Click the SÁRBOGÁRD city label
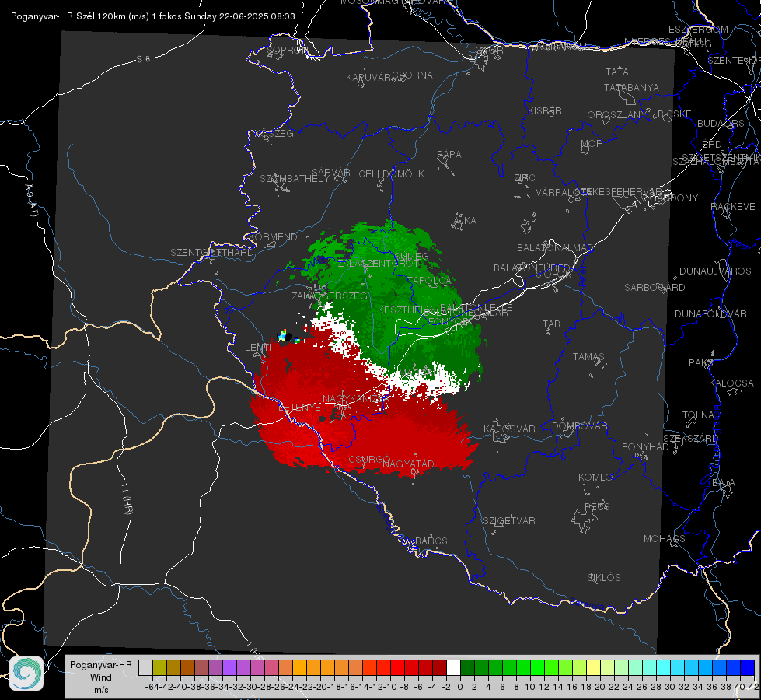This screenshot has height=700, width=761. pos(655,288)
